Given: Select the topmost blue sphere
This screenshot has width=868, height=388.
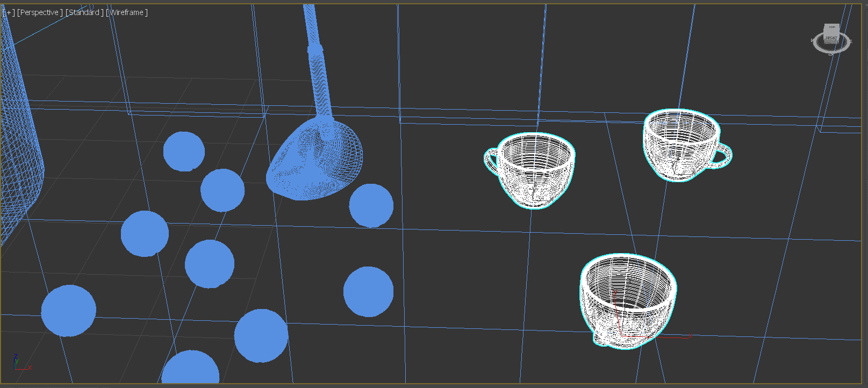Looking at the screenshot, I should click(184, 152).
